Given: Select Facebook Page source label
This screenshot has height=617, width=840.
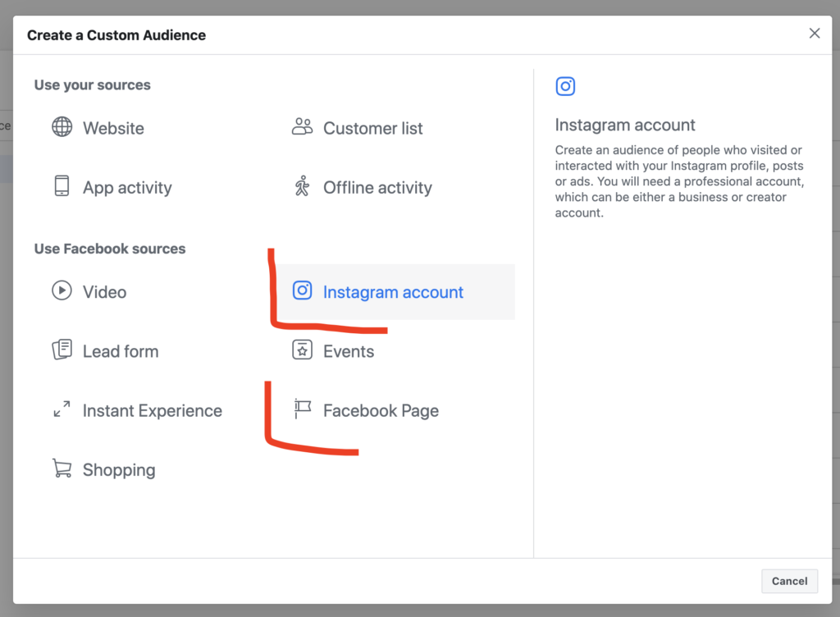Looking at the screenshot, I should click(381, 411).
